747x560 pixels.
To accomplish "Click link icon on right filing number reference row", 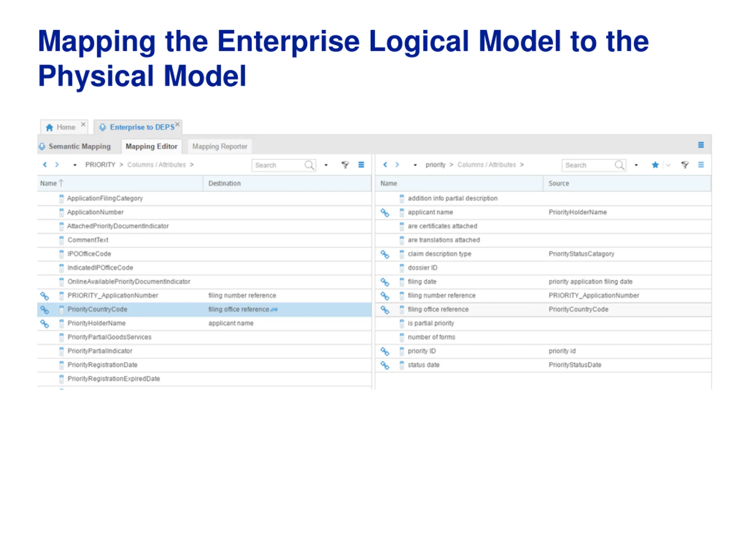I will point(385,296).
